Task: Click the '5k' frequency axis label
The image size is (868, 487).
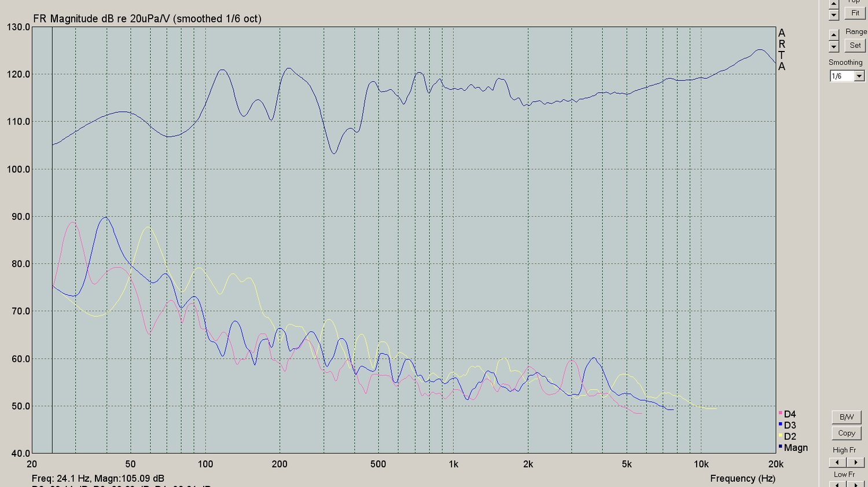Action: 627,464
